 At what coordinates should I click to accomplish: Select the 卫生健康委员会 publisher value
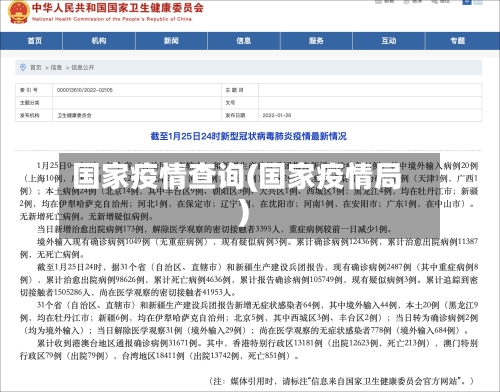click(74, 115)
